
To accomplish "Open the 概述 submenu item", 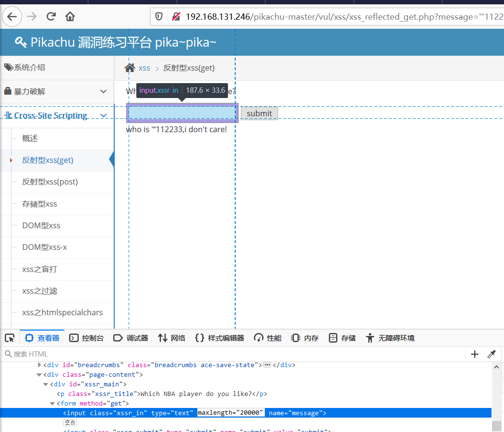I will pos(30,138).
